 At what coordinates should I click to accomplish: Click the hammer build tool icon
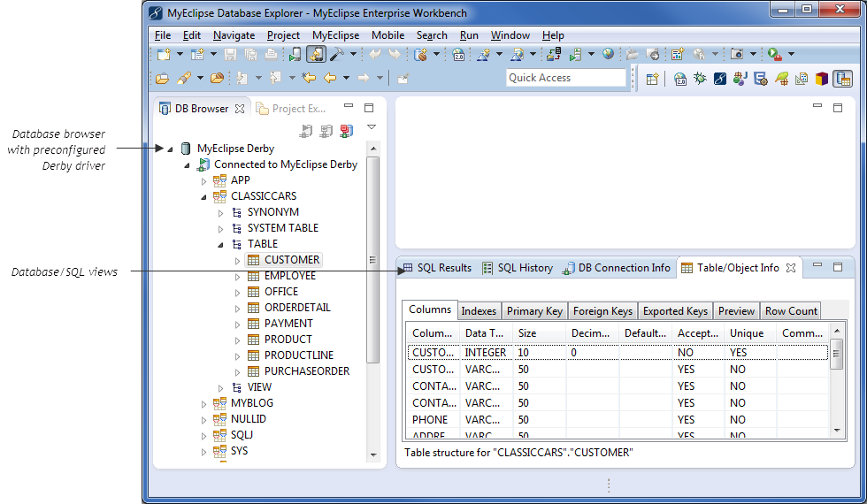tap(337, 55)
